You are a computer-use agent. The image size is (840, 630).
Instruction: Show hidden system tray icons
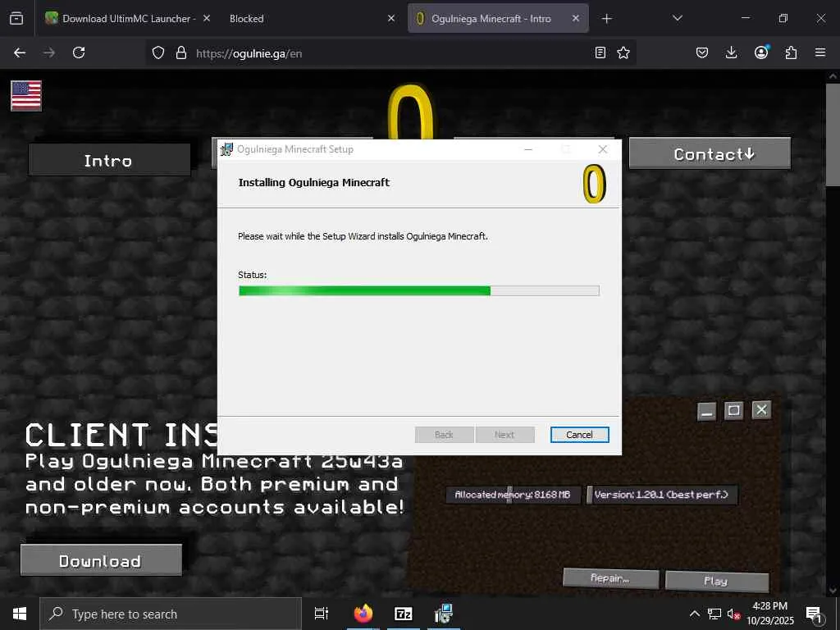tap(694, 614)
